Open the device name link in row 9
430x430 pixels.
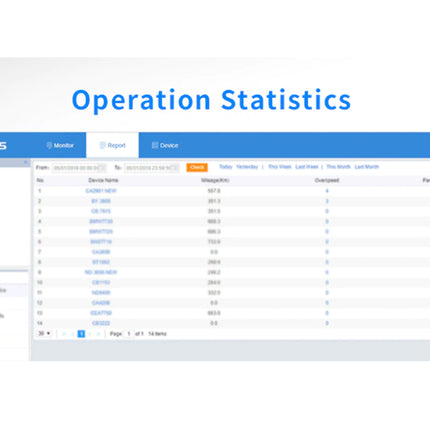[101, 272]
